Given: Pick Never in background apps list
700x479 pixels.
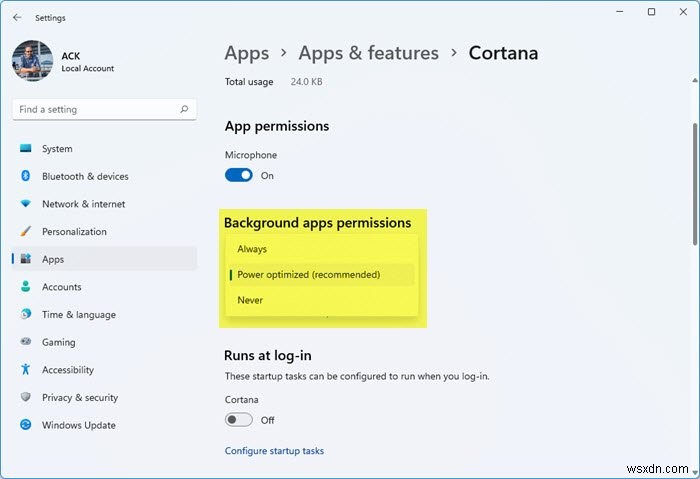Looking at the screenshot, I should [x=250, y=300].
